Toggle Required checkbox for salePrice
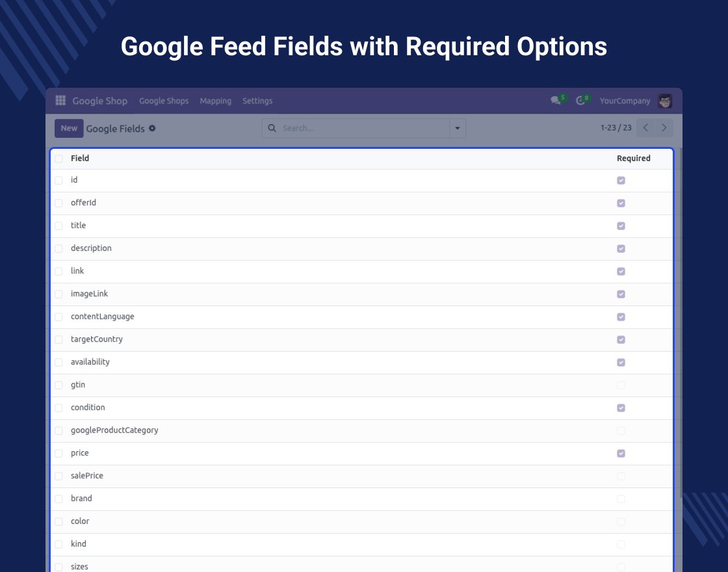Viewport: 728px width, 572px height. (x=621, y=476)
